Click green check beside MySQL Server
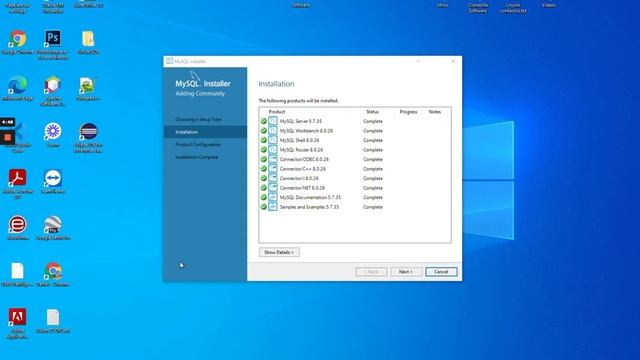The height and width of the screenshot is (360, 640). coord(264,121)
